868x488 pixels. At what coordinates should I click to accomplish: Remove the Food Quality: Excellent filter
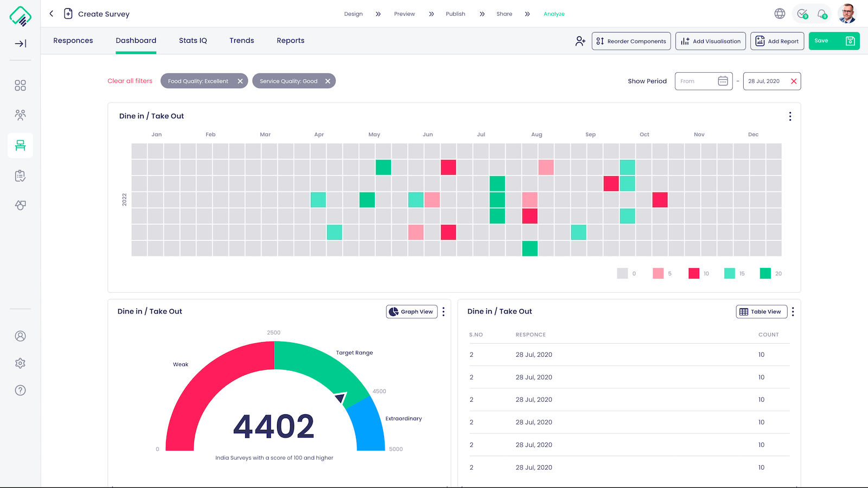[240, 81]
